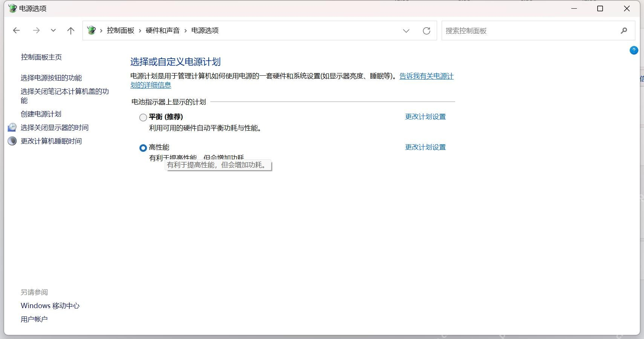The width and height of the screenshot is (644, 339).
Task: Open Windows 移动中心 link
Action: coord(50,305)
